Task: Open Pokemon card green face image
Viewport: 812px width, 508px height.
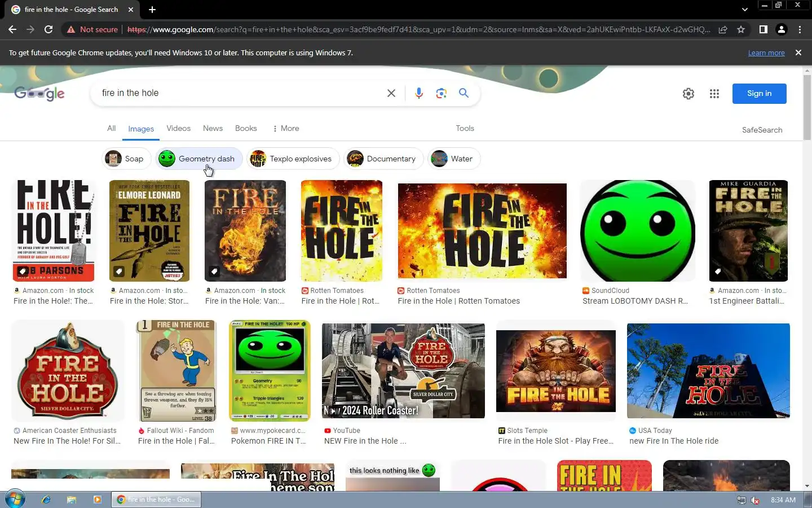Action: coord(270,370)
